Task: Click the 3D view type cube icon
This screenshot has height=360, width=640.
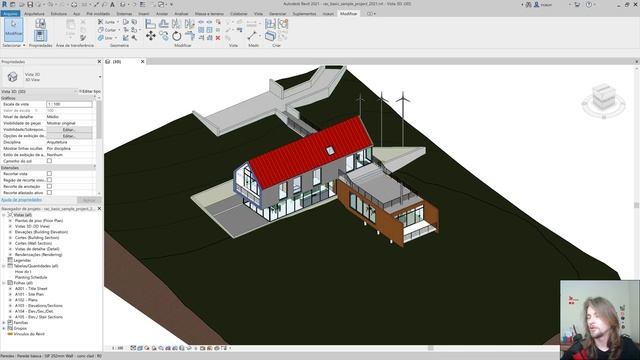Action: pyautogui.click(x=13, y=77)
